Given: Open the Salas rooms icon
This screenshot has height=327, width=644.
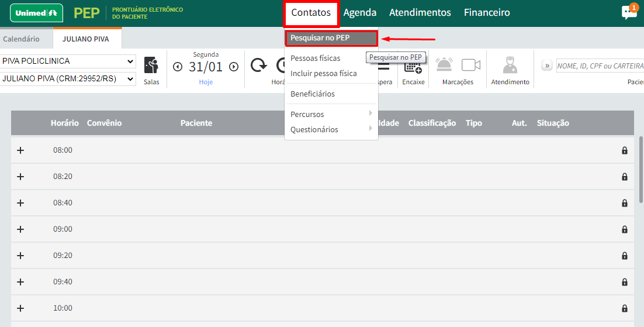Looking at the screenshot, I should point(151,66).
